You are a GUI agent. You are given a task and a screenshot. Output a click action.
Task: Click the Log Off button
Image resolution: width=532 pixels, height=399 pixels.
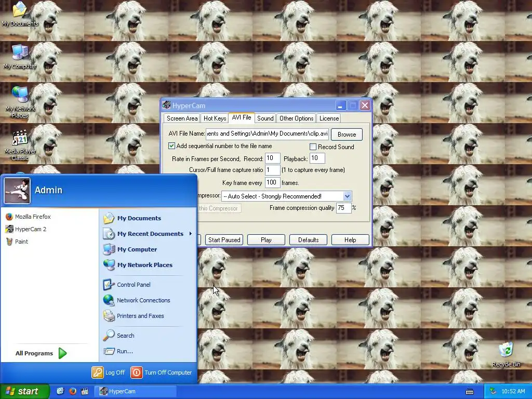pyautogui.click(x=109, y=373)
